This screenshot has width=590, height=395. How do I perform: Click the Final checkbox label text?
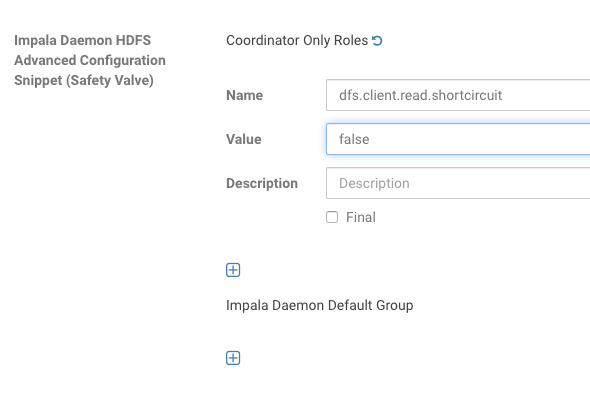360,217
